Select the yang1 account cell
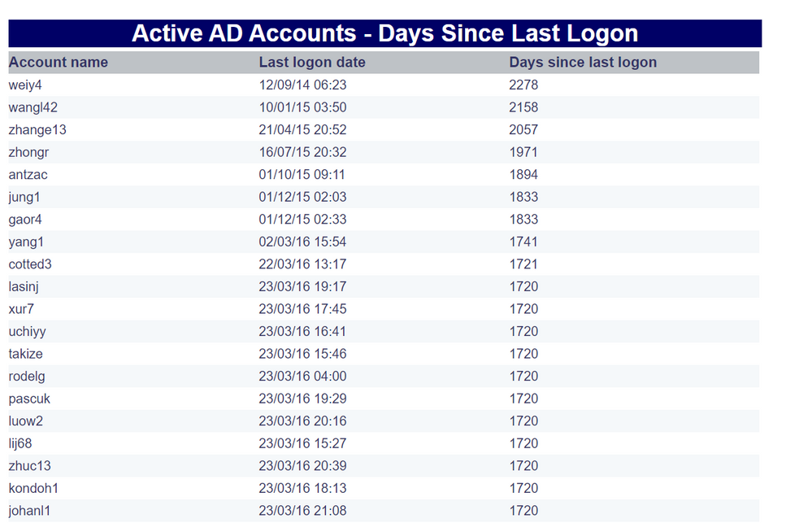The width and height of the screenshot is (812, 523). 26,242
